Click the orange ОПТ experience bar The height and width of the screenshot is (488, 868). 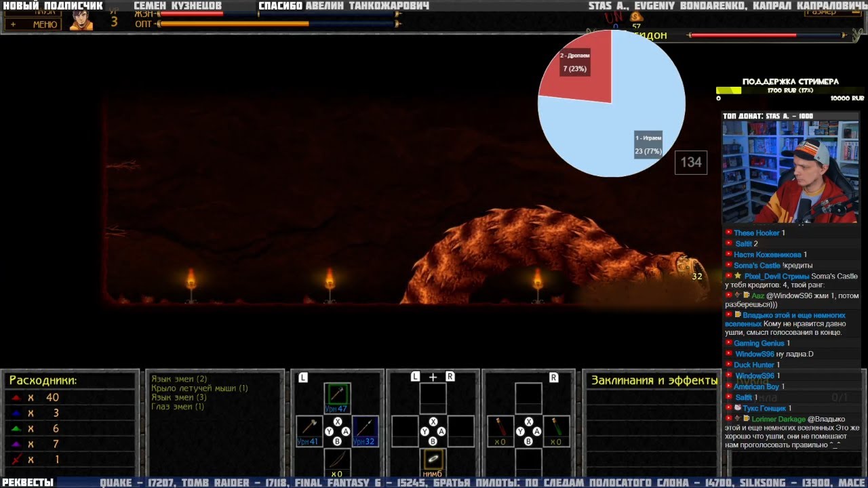[x=279, y=24]
